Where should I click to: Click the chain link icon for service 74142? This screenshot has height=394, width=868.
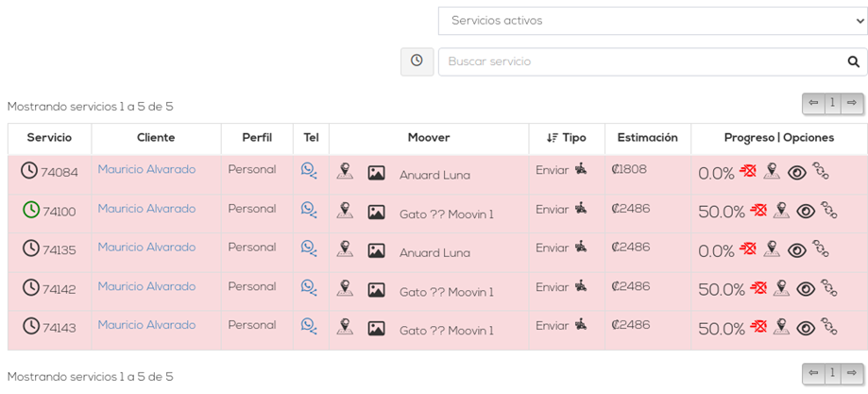[x=829, y=287]
